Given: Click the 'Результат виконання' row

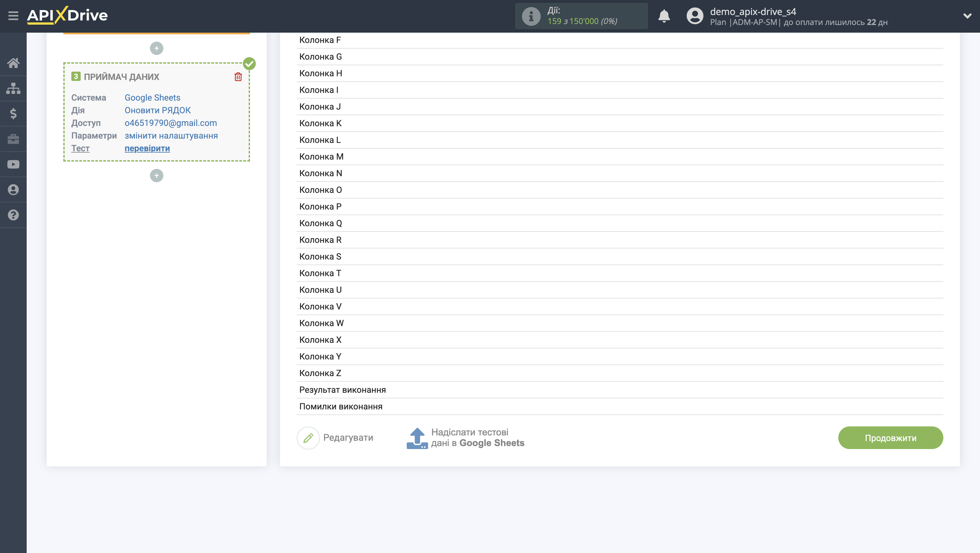Looking at the screenshot, I should click(620, 390).
